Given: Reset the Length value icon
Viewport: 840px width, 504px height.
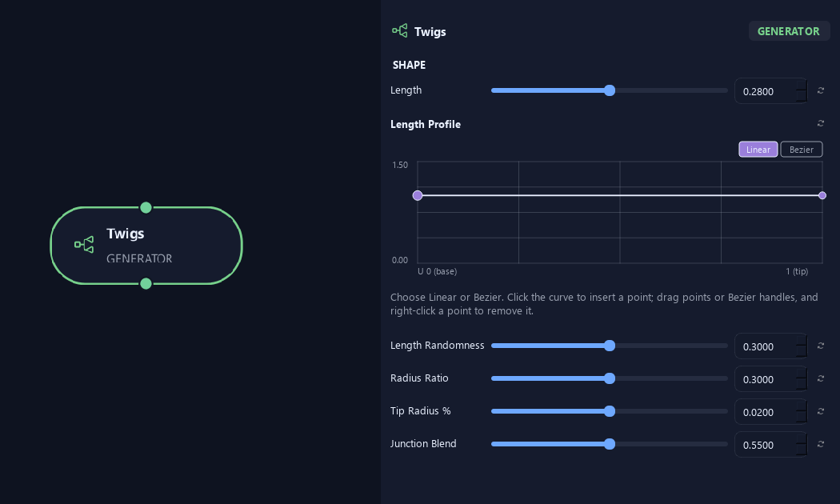Looking at the screenshot, I should (x=820, y=90).
